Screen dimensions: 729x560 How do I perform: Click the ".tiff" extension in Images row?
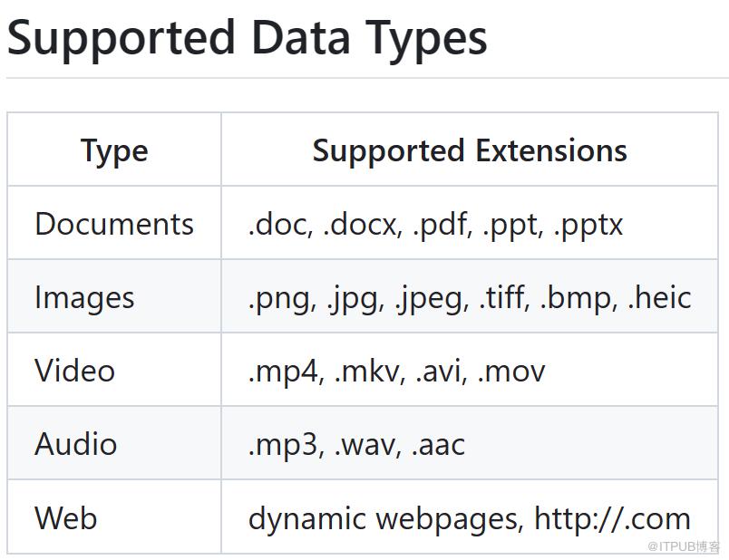[503, 297]
